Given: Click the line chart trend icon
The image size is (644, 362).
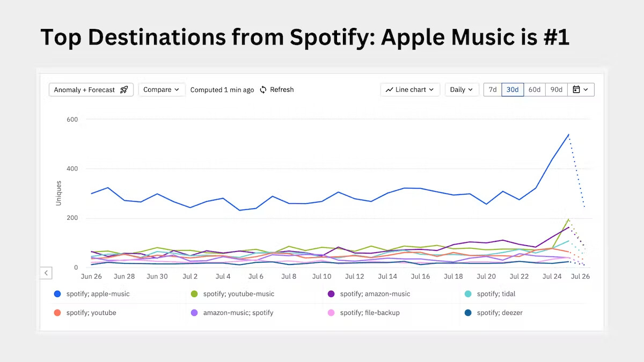Looking at the screenshot, I should [390, 90].
